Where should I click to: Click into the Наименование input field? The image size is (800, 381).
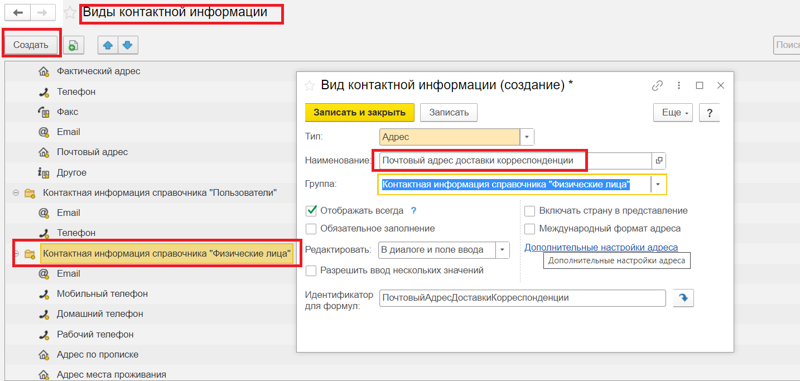(515, 161)
